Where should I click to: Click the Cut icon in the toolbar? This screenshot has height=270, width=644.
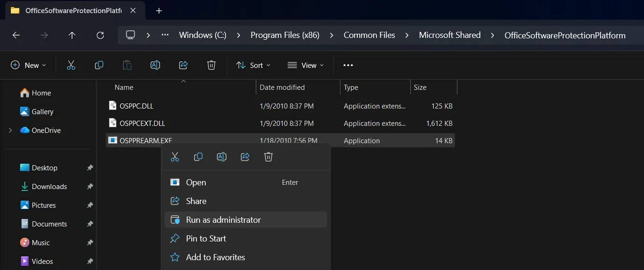(71, 66)
